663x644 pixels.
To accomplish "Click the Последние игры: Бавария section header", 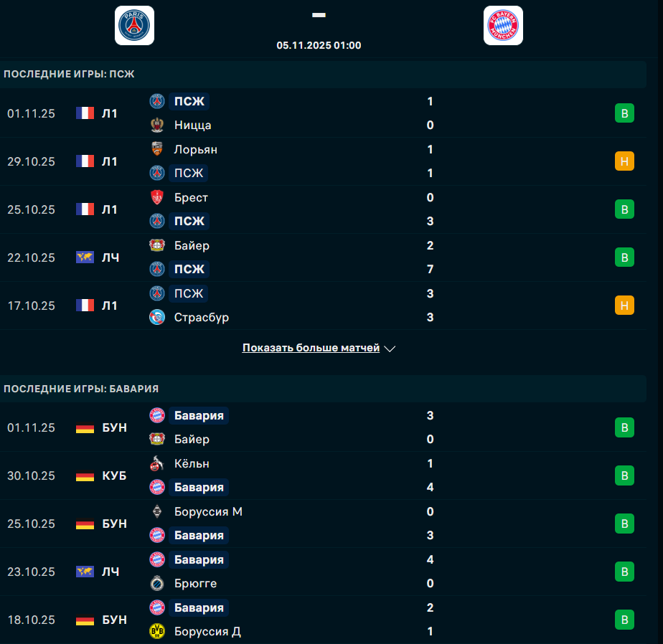I will pos(81,389).
